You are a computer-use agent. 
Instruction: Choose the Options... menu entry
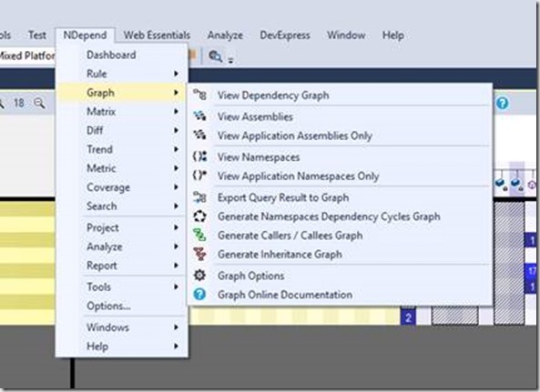point(108,306)
